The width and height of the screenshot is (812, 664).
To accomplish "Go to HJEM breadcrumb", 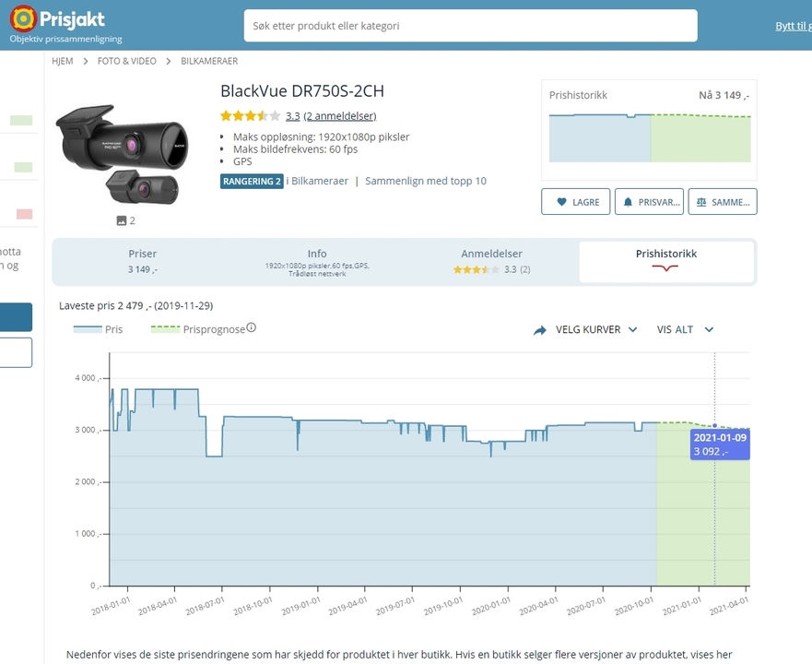I will (x=62, y=61).
